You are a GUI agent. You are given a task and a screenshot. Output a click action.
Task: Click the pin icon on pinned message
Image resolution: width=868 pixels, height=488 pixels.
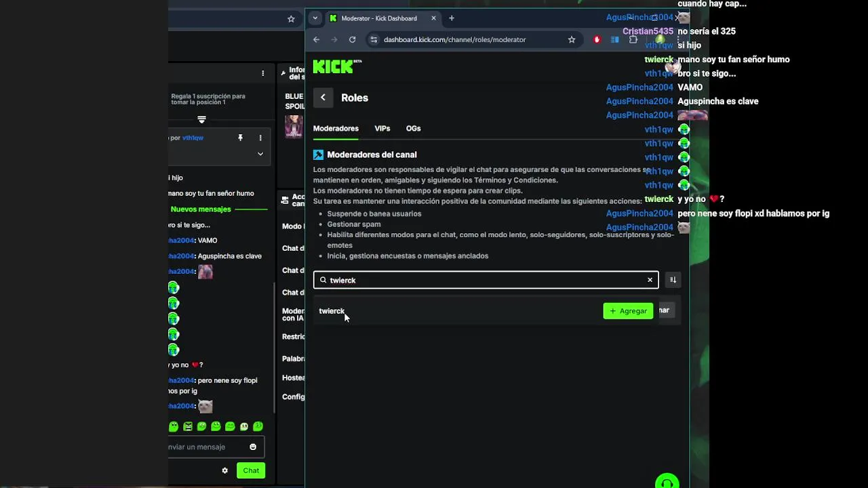240,138
